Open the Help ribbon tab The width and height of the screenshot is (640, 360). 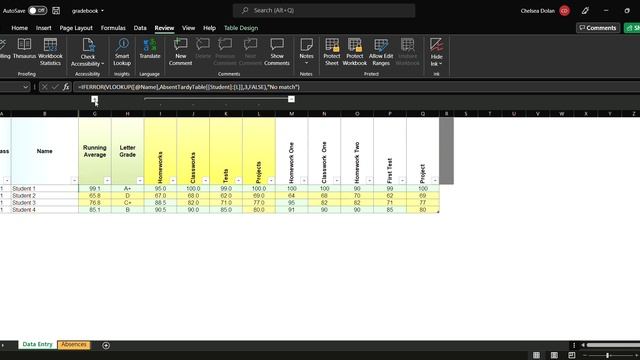(209, 28)
